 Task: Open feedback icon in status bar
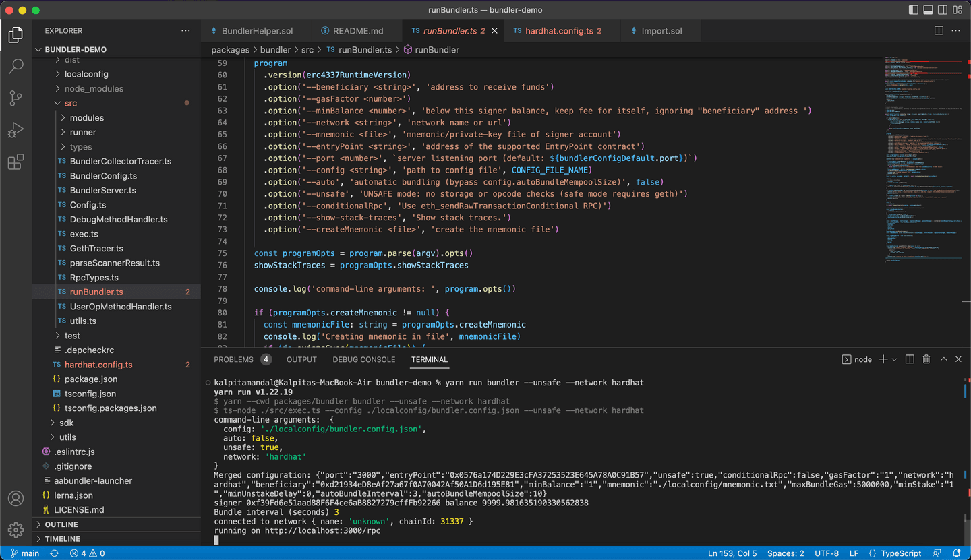[x=937, y=553]
